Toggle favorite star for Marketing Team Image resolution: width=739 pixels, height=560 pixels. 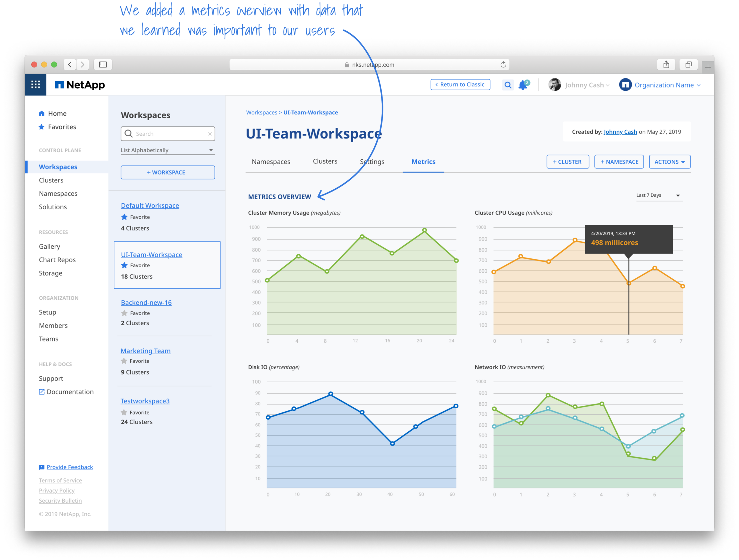point(124,361)
